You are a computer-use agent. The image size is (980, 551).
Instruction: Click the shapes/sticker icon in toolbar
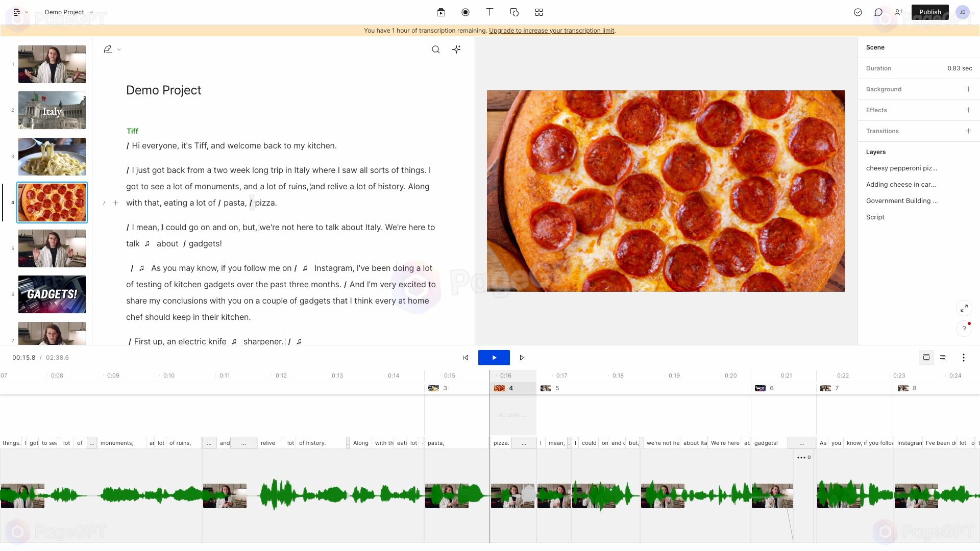514,12
